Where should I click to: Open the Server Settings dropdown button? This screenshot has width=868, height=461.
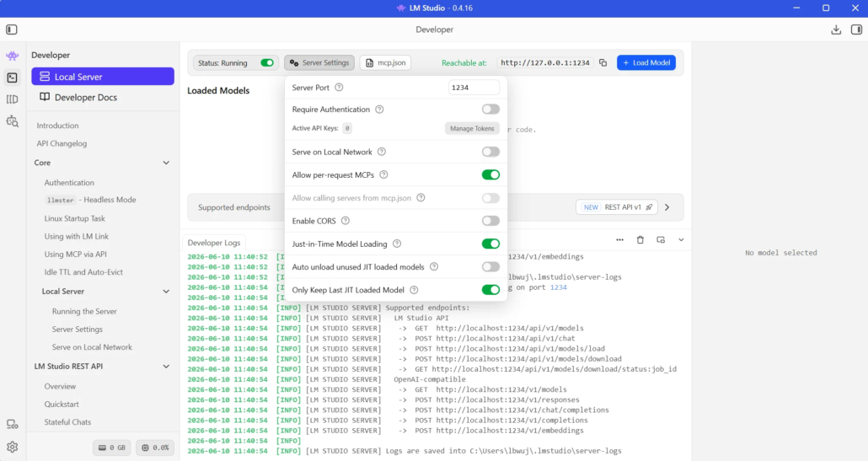(x=319, y=63)
